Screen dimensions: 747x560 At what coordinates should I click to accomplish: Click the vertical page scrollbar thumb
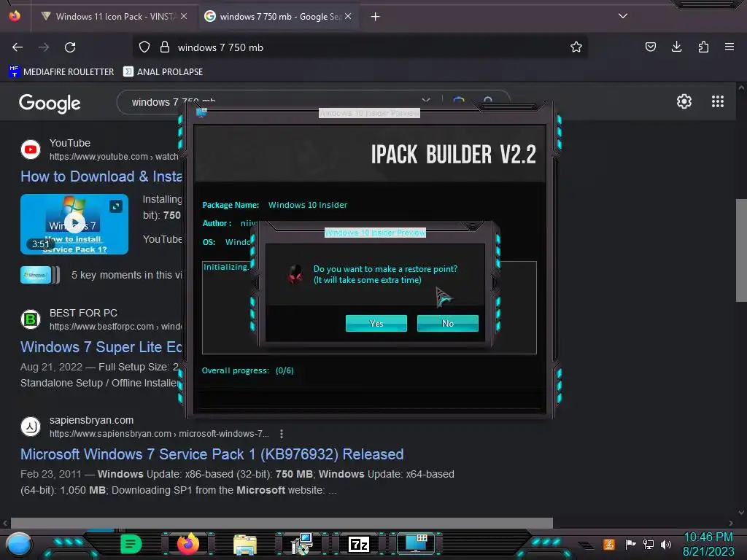tap(741, 250)
